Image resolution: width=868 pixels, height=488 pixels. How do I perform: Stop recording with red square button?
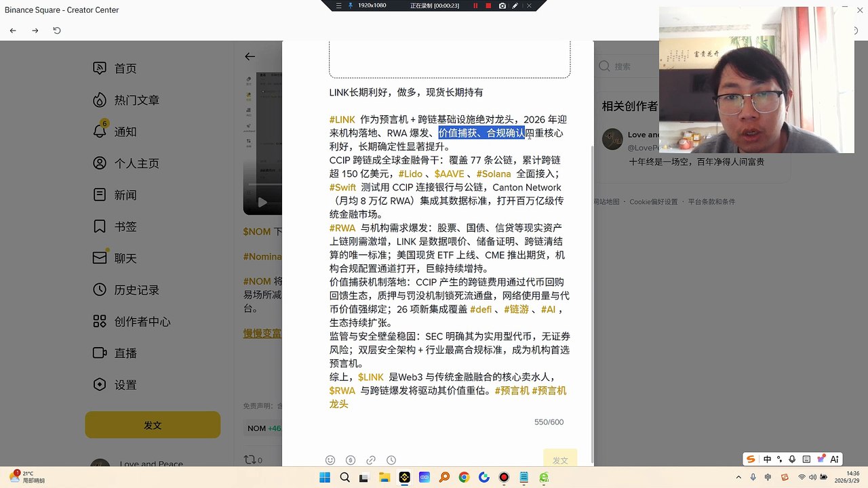pos(488,5)
